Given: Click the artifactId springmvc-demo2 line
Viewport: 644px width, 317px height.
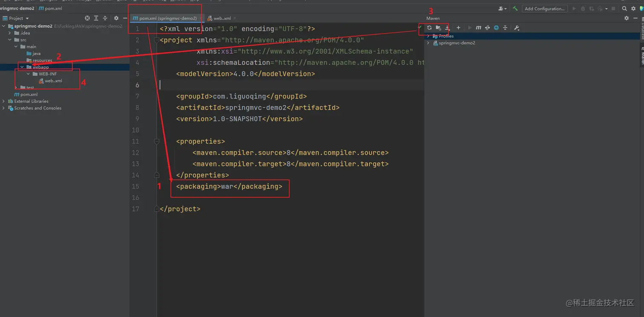Looking at the screenshot, I should click(x=258, y=108).
